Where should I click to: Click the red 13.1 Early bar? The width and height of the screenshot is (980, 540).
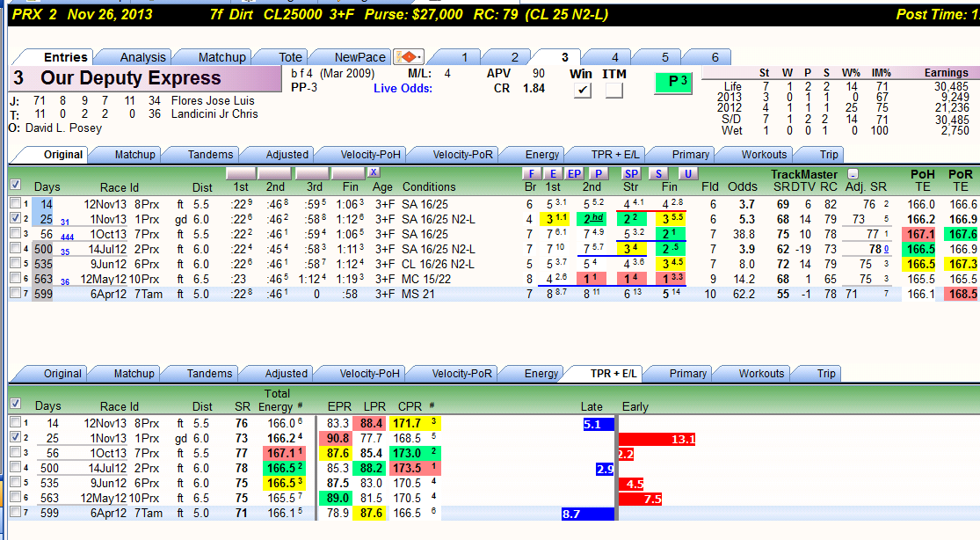pos(657,439)
